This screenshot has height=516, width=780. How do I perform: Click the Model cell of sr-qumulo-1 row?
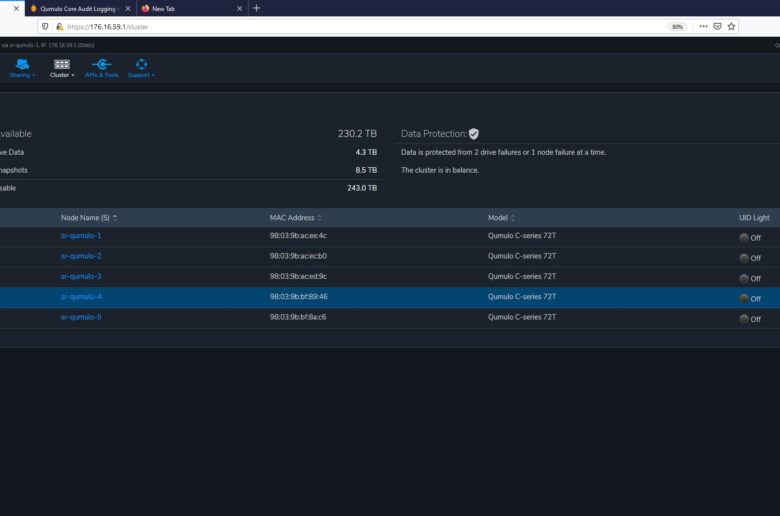[522, 235]
